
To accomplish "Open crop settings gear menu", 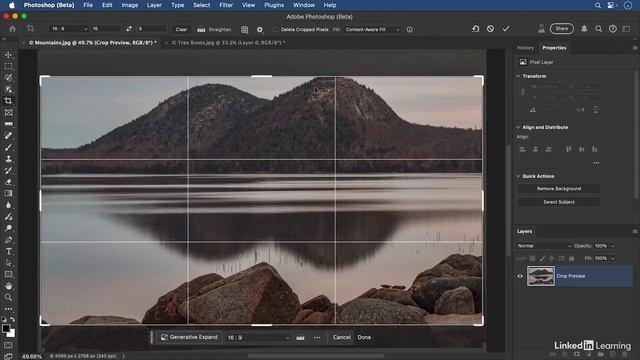I will click(260, 29).
